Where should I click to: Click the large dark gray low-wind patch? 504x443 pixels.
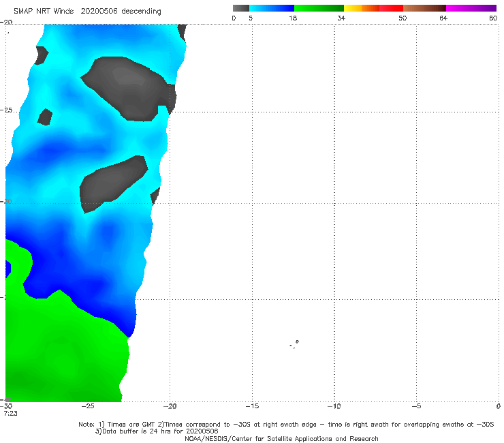[x=129, y=89]
